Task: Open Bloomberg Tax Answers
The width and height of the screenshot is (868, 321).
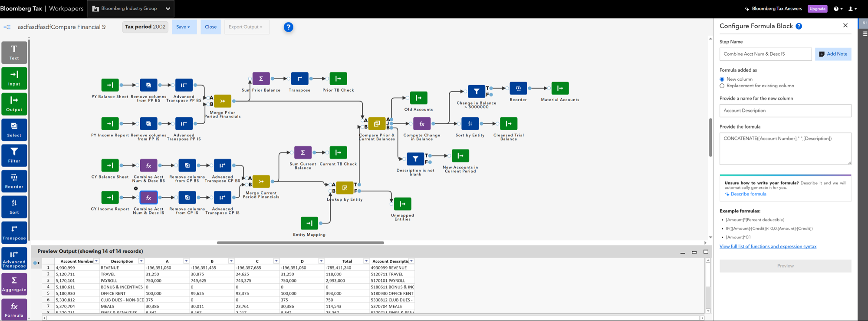Action: coord(773,9)
